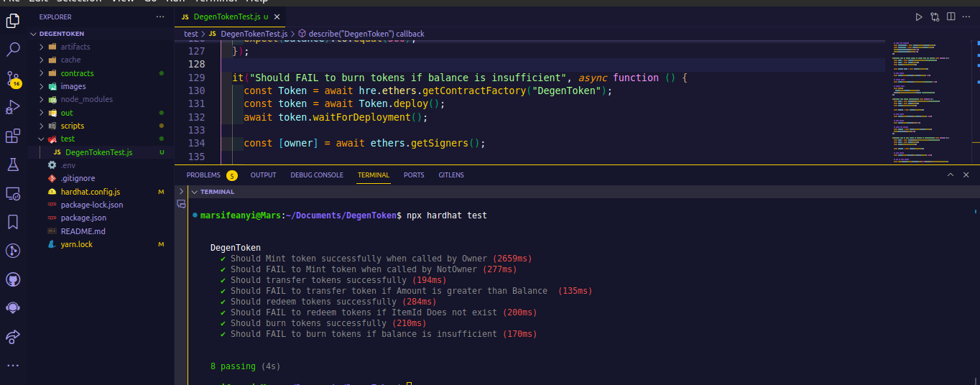Maximize the panel size with caret
This screenshot has height=385, width=980.
950,175
